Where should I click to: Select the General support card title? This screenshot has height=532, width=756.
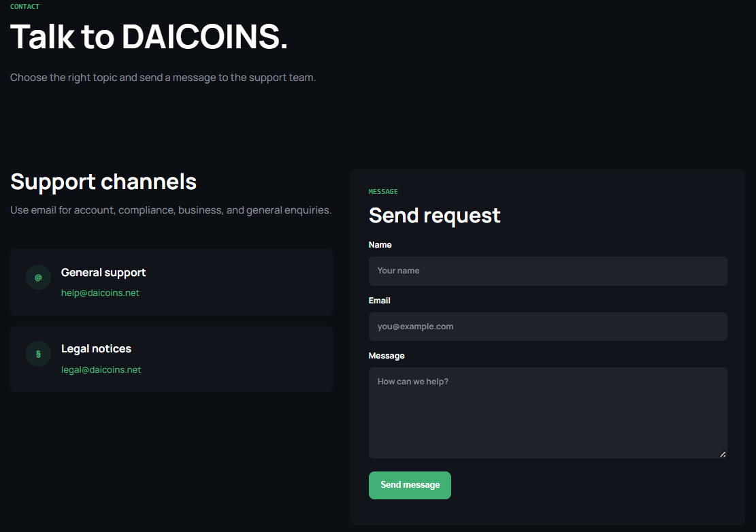point(103,273)
